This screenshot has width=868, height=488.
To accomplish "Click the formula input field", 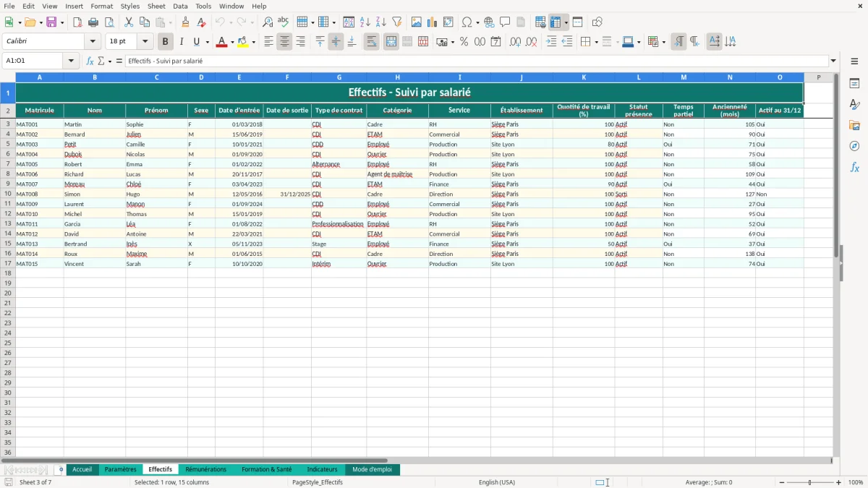I will [x=476, y=61].
